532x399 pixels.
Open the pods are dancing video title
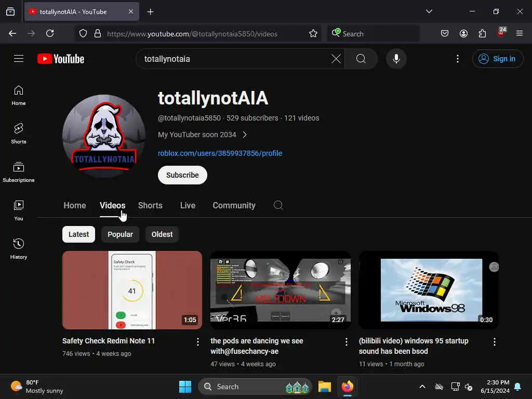(x=257, y=346)
